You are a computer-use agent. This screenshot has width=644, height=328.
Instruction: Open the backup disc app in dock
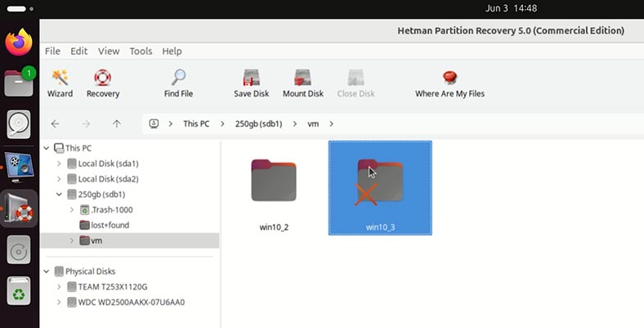pyautogui.click(x=19, y=249)
